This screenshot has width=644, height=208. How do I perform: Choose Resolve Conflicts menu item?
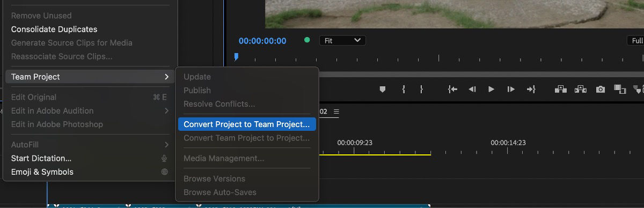pos(247,103)
